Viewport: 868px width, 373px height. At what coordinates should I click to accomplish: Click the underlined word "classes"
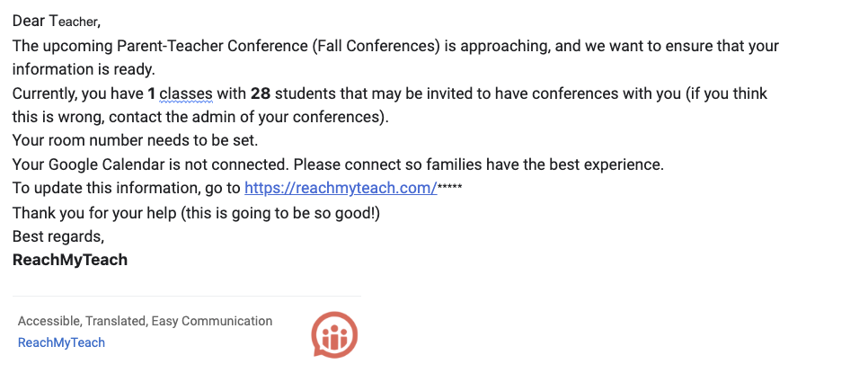click(x=187, y=93)
